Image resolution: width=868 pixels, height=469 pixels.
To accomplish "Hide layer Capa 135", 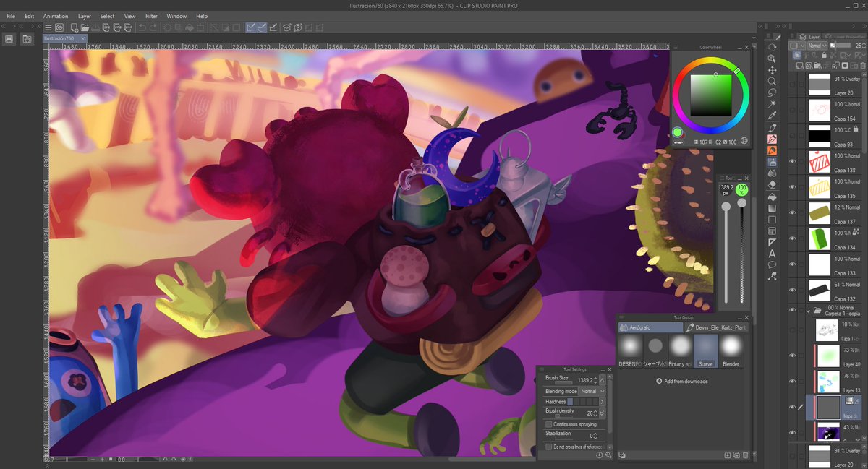I will pos(792,187).
